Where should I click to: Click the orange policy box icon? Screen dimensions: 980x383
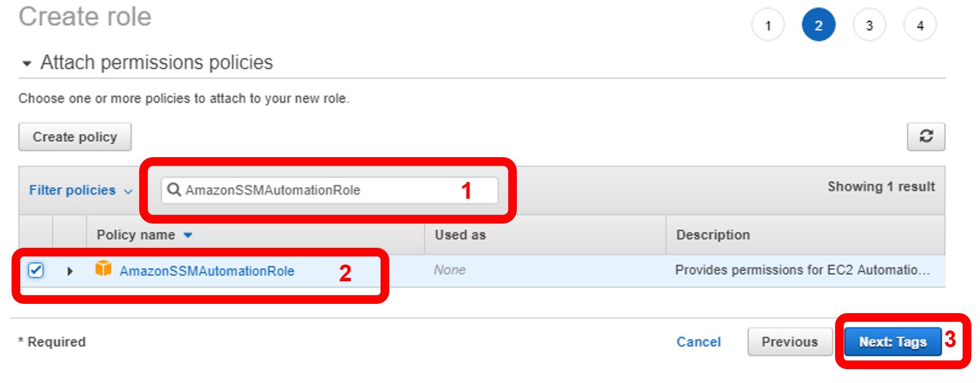pos(103,269)
